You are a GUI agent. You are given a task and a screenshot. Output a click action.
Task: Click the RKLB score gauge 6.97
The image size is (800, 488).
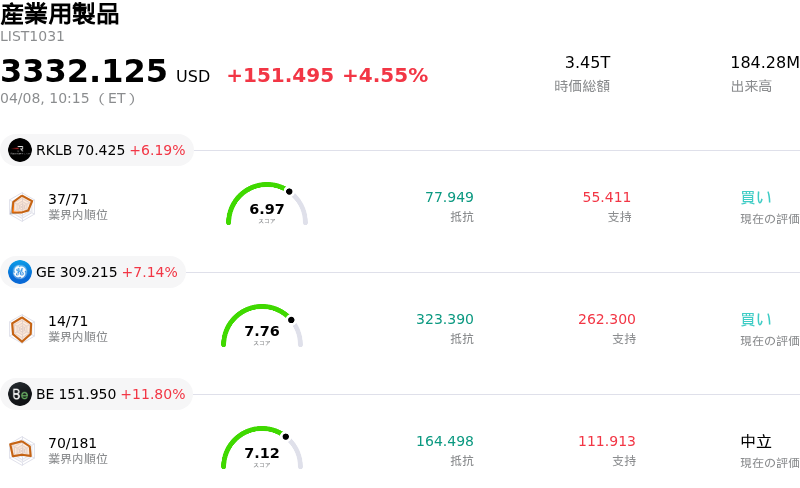point(267,205)
